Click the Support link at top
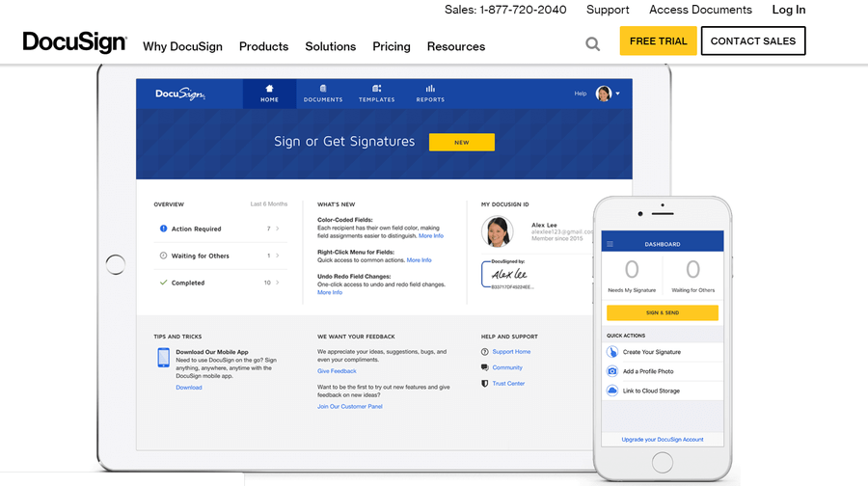 pos(608,10)
